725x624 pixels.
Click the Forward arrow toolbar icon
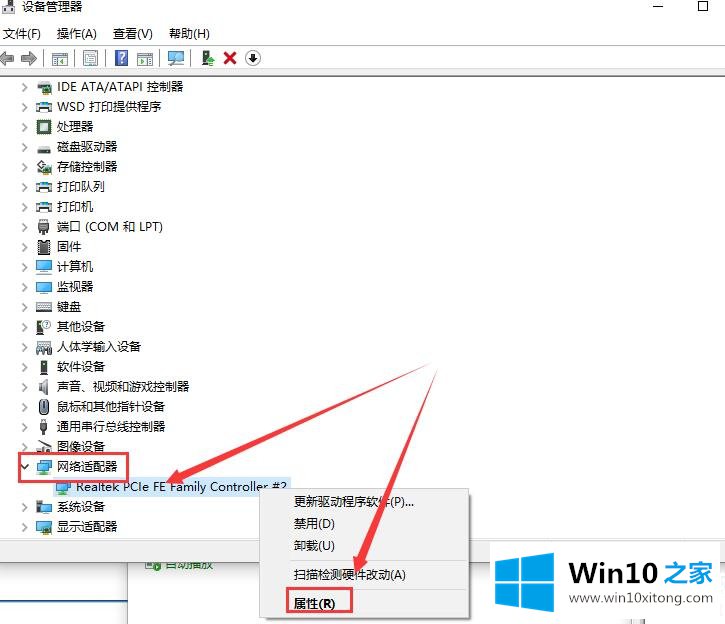tap(29, 59)
